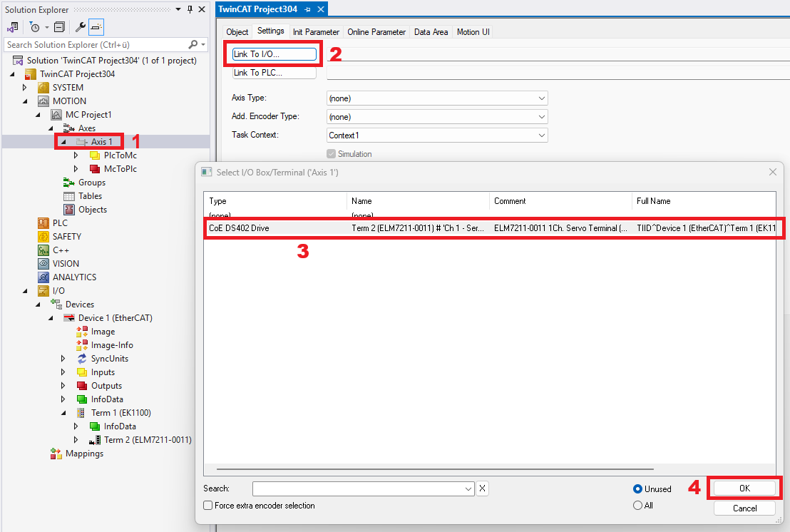Viewport: 790px width, 532px height.
Task: Open the Search combo box dropdown arrow
Action: (x=468, y=488)
